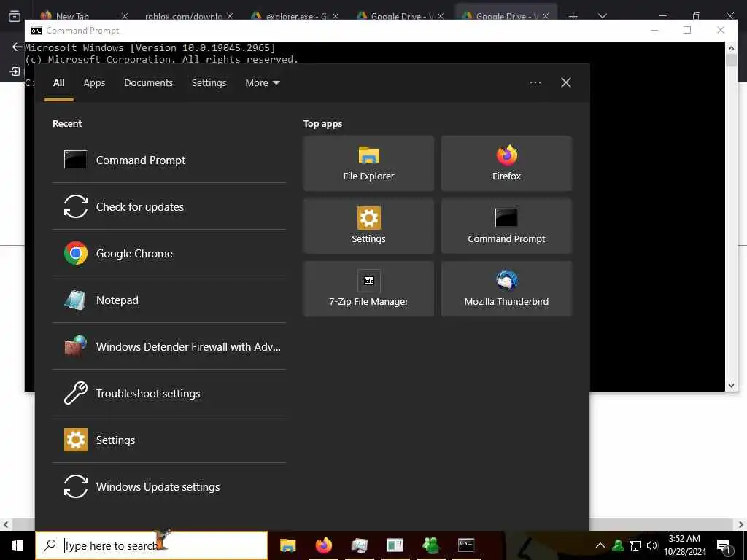Image resolution: width=747 pixels, height=560 pixels.
Task: Open Command Prompt from the Recent list
Action: 169,160
